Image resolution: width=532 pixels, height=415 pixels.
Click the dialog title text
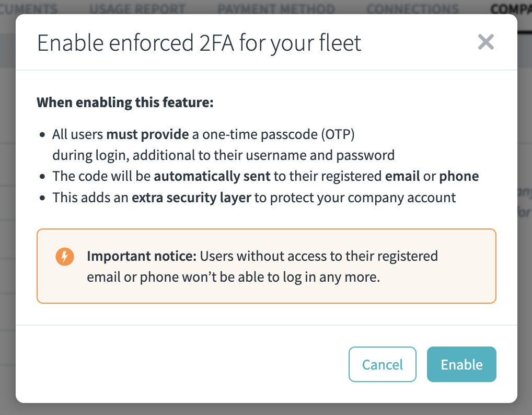pos(199,43)
